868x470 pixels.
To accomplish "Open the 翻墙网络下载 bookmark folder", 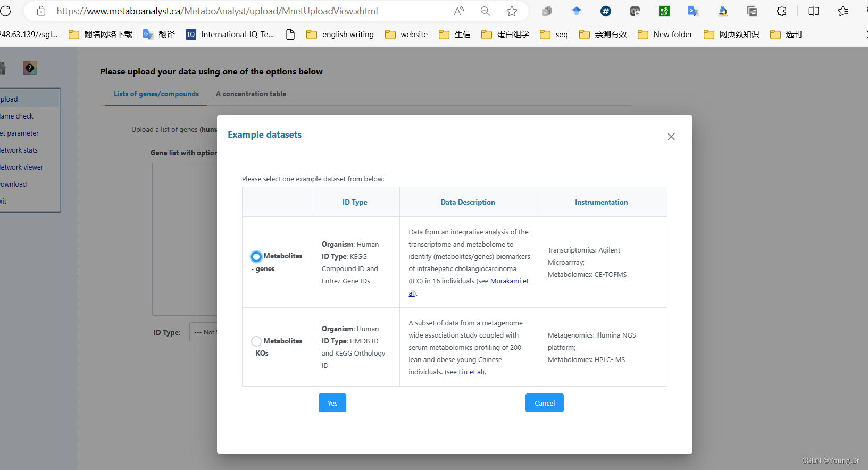I will pos(101,35).
